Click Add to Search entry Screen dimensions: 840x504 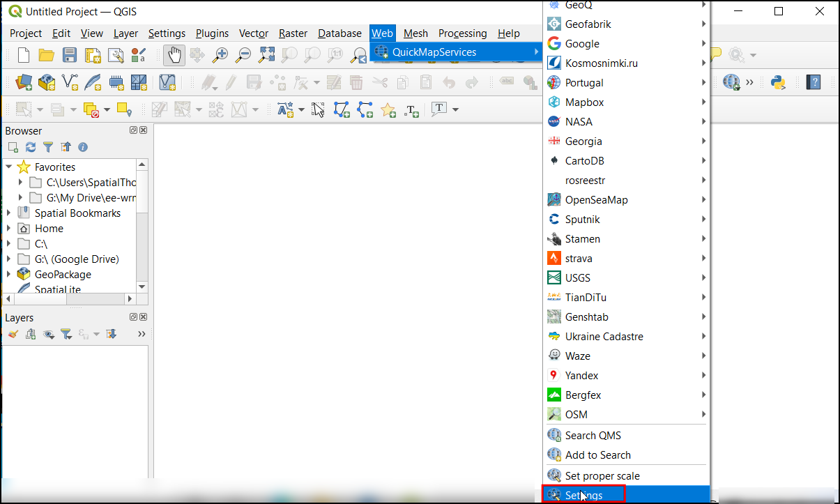click(x=627, y=455)
